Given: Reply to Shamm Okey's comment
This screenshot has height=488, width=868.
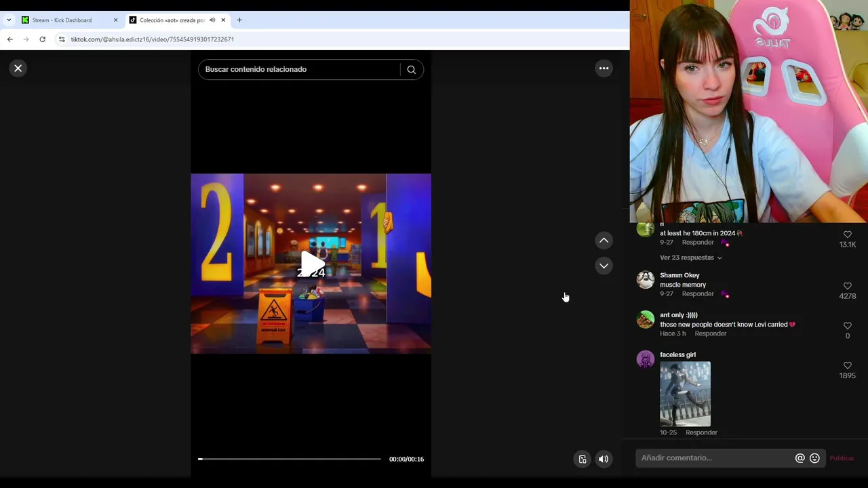Looking at the screenshot, I should tap(698, 294).
